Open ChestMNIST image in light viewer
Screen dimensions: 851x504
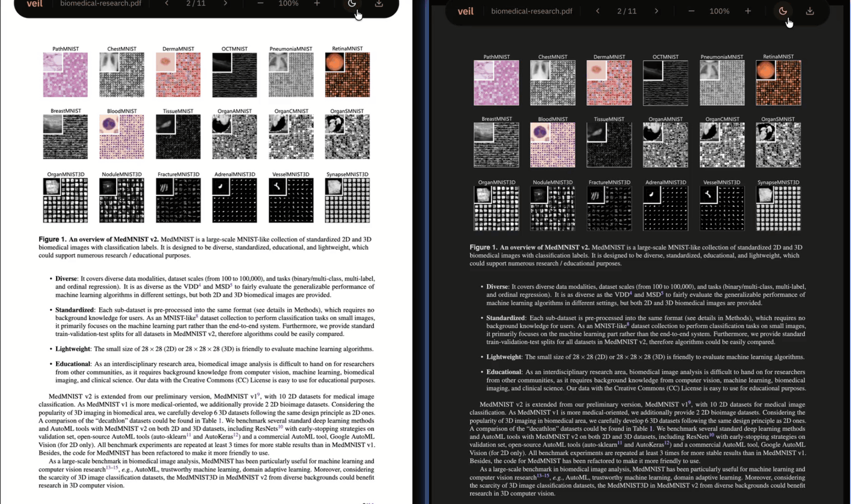click(122, 75)
